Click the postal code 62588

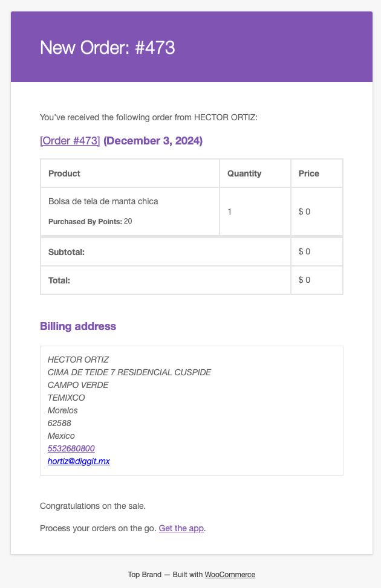tap(59, 423)
